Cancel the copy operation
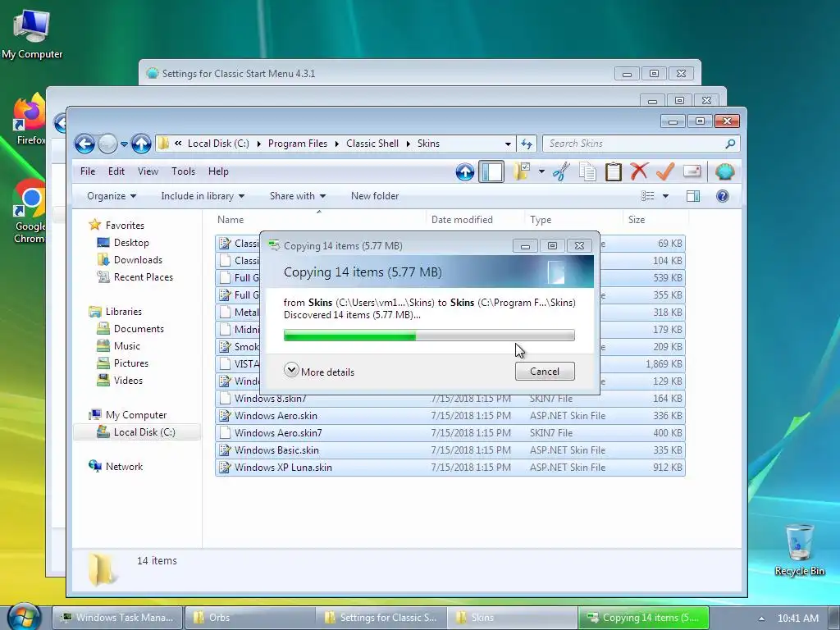Screen dimensions: 840x630 545,372
